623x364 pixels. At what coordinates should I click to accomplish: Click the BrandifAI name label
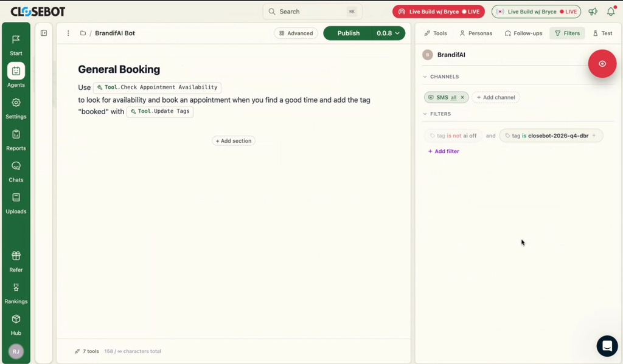[451, 55]
